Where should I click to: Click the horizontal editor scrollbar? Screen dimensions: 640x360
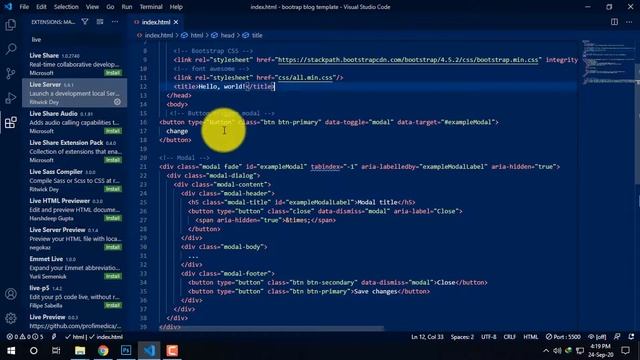[x=271, y=328]
